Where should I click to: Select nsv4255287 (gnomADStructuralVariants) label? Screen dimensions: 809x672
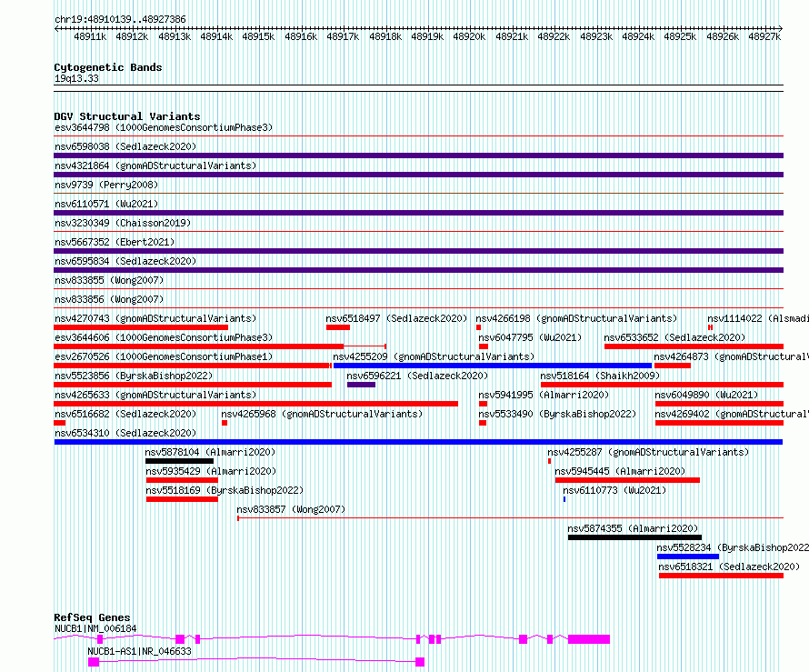coord(648,452)
